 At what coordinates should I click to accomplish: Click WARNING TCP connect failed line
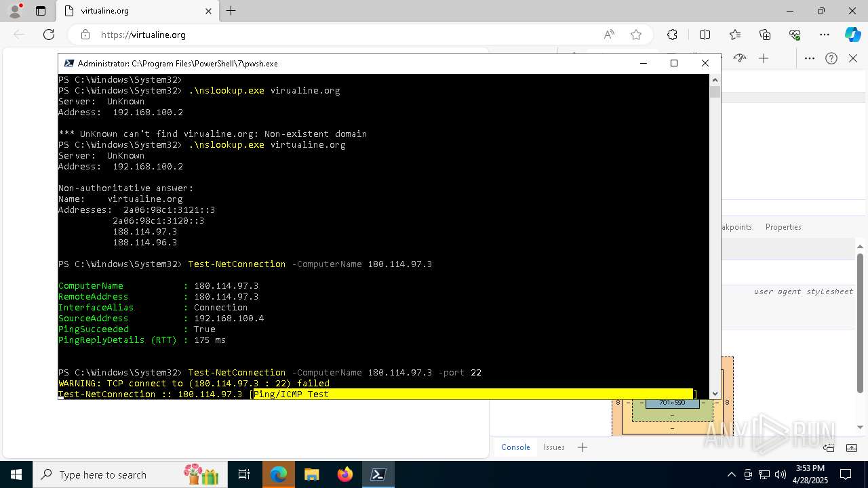click(x=194, y=383)
